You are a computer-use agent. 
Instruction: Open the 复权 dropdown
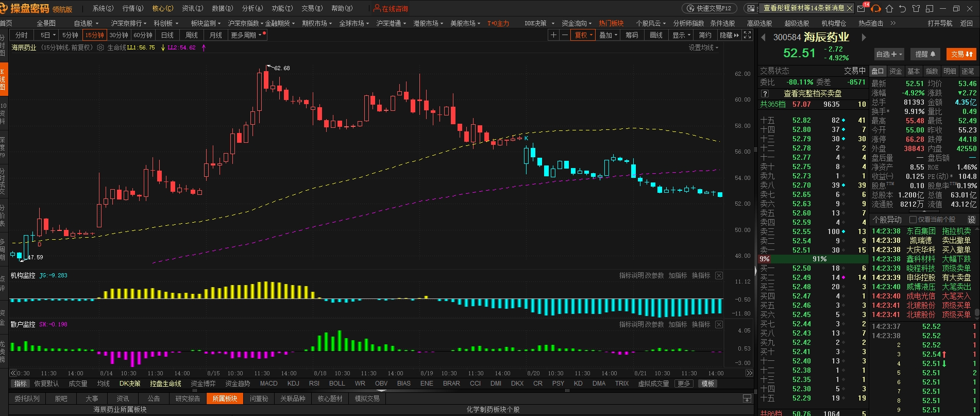point(584,35)
